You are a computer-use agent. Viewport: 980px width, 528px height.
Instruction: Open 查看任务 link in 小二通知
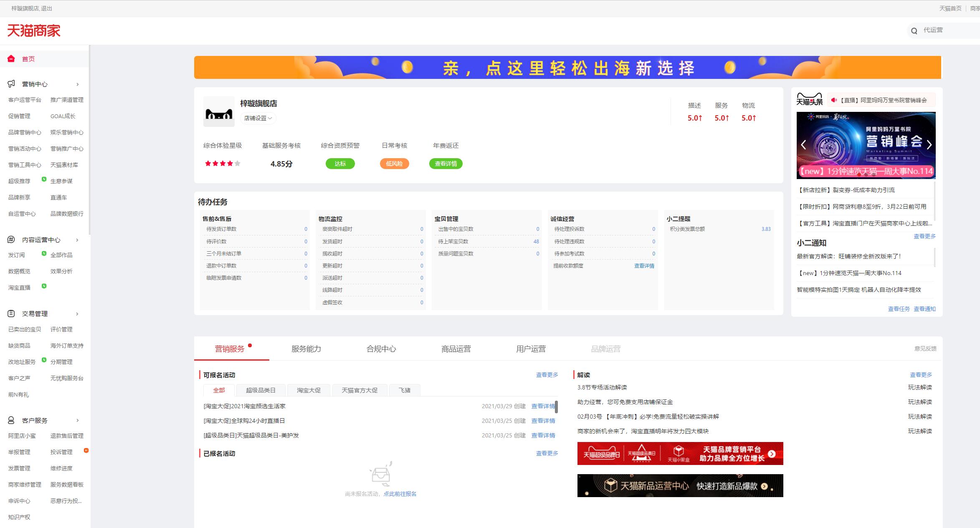pos(899,309)
